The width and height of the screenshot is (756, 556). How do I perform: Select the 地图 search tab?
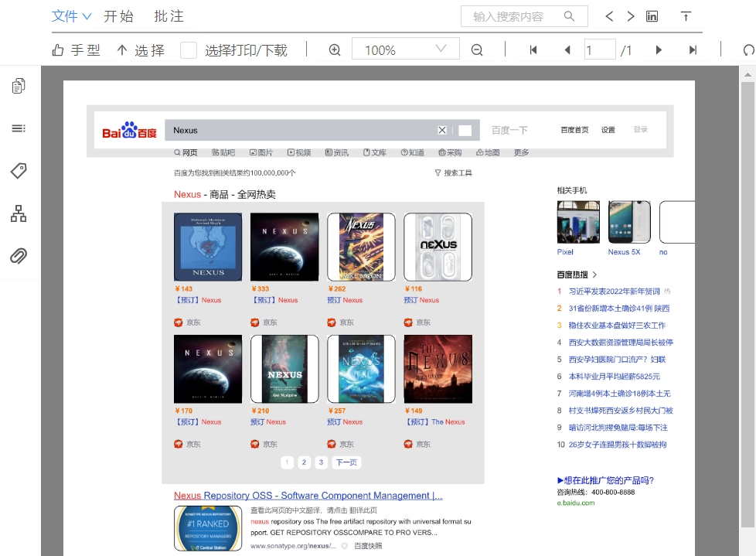(488, 152)
